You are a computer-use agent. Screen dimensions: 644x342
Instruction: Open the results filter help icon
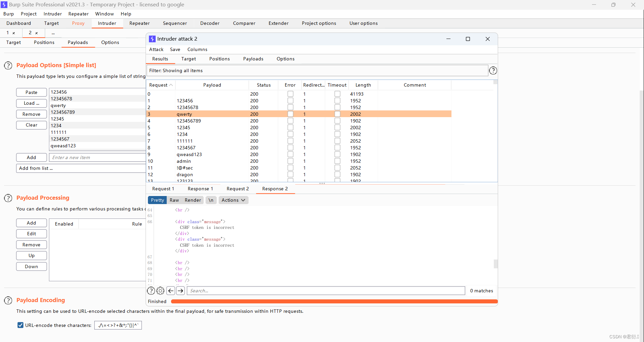[x=493, y=71]
